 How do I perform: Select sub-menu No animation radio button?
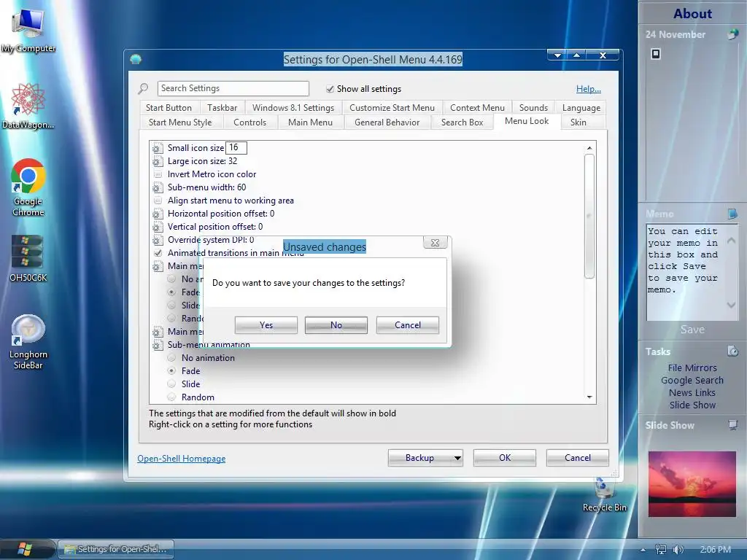coord(171,357)
